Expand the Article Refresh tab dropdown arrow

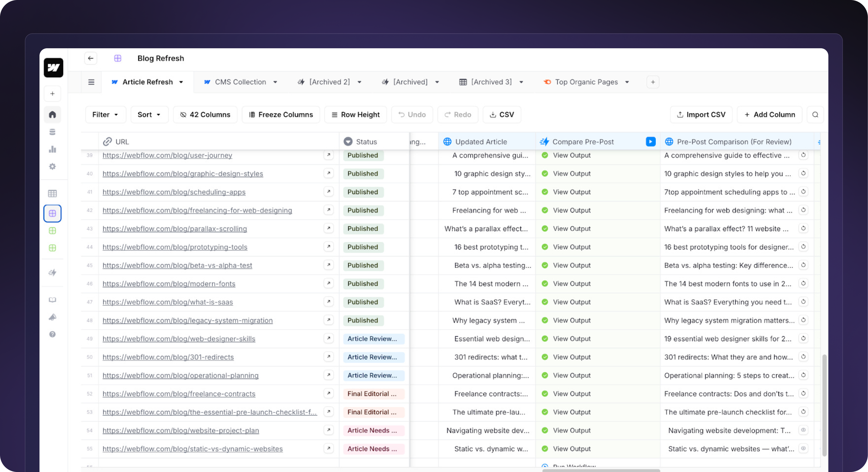(181, 82)
